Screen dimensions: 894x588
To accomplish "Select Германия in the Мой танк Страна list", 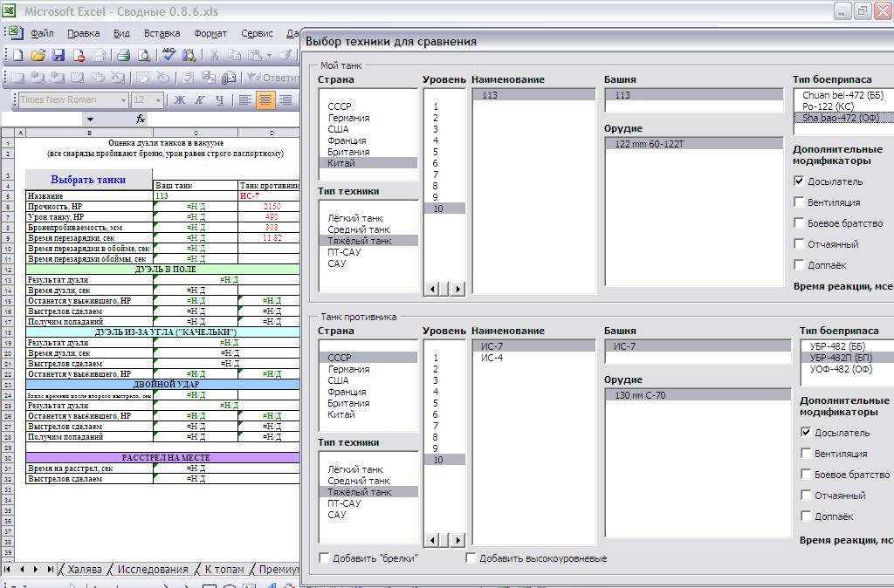I will coord(348,118).
